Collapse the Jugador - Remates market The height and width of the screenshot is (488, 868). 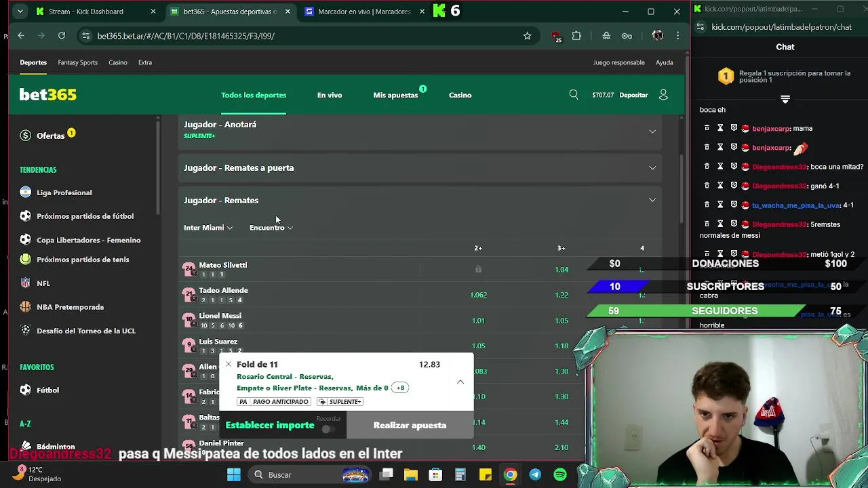coord(652,200)
